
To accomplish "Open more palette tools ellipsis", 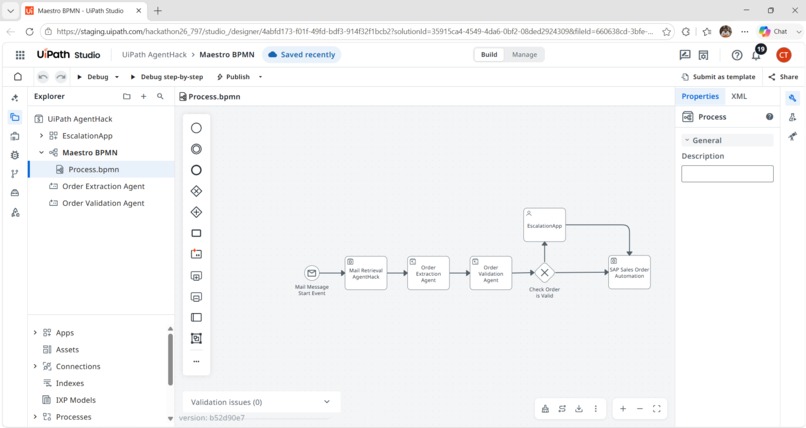I will [x=196, y=361].
